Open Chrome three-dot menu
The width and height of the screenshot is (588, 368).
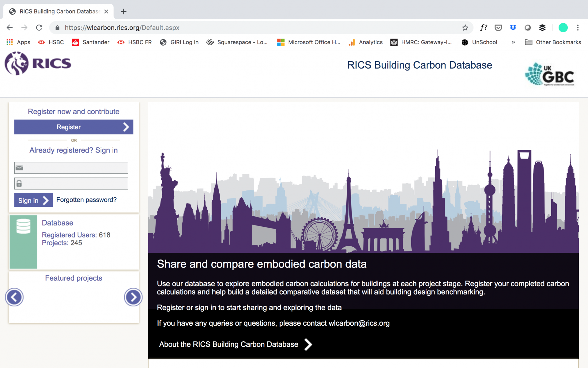[x=578, y=28]
